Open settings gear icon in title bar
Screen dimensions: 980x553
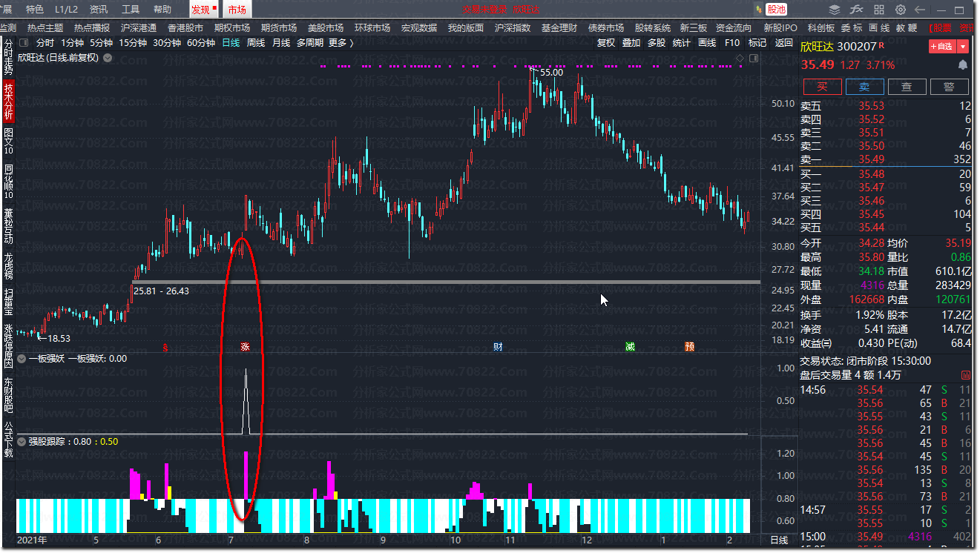click(901, 10)
